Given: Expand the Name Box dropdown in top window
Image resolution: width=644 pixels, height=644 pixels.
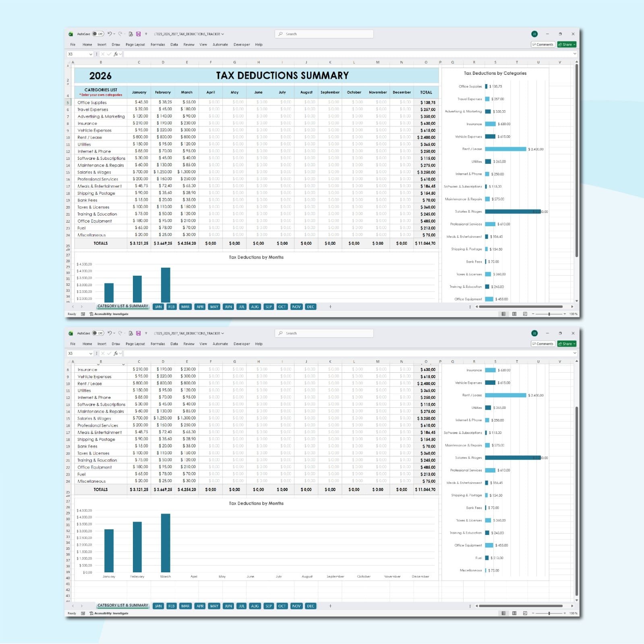Looking at the screenshot, I should click(x=91, y=54).
